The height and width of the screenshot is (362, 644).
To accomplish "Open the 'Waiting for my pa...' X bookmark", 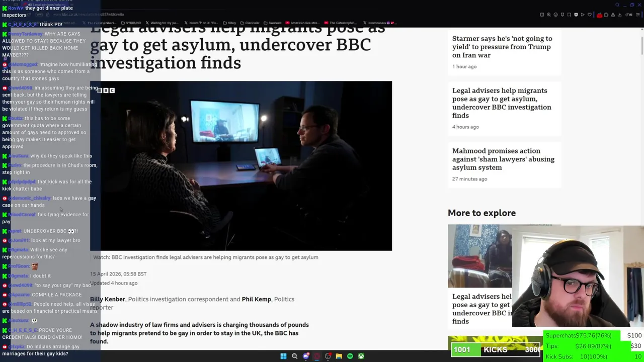I will (162, 23).
